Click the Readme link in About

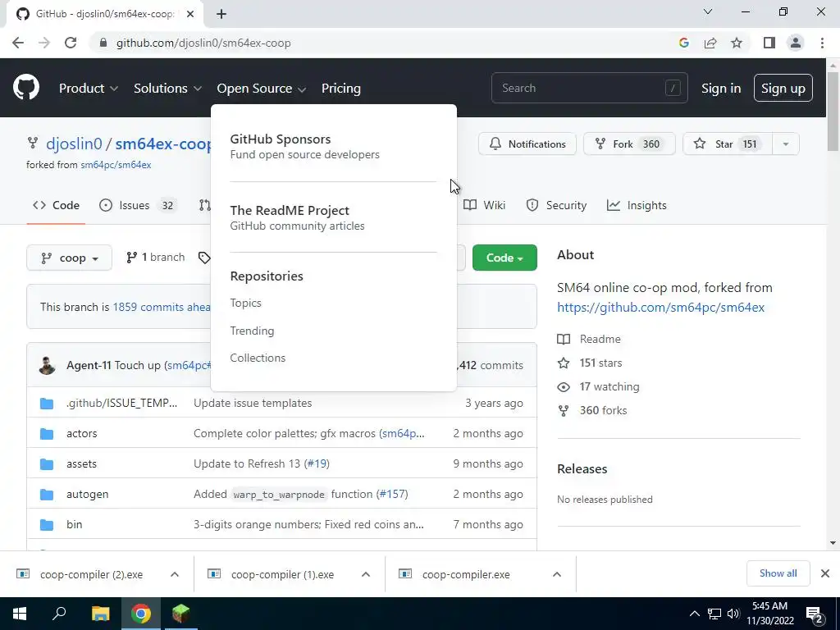point(600,339)
